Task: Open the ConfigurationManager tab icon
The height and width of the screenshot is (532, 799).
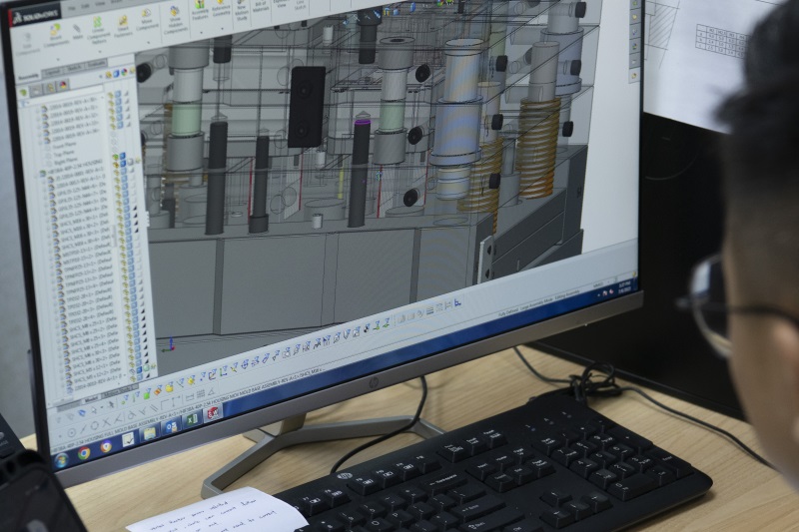Action: 50,88
